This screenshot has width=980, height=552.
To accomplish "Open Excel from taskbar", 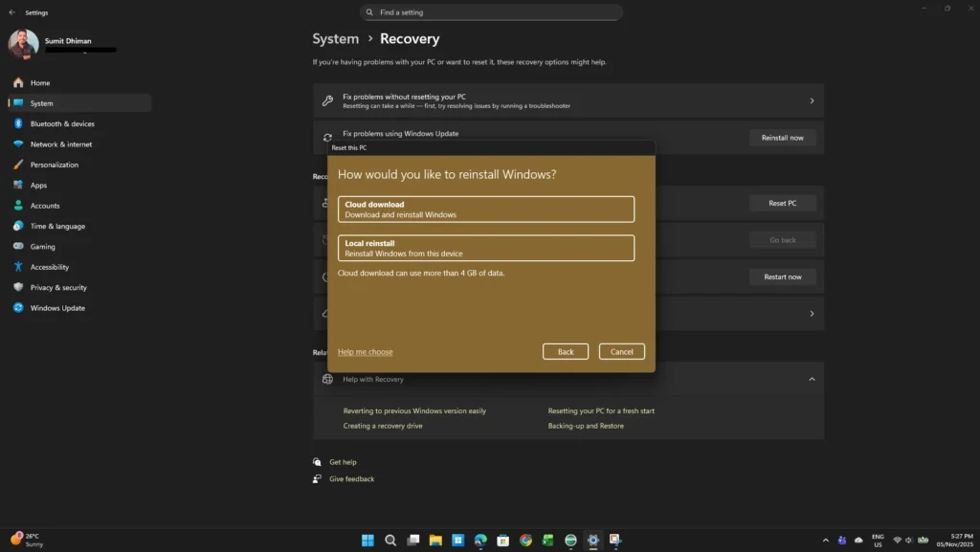I will click(548, 541).
